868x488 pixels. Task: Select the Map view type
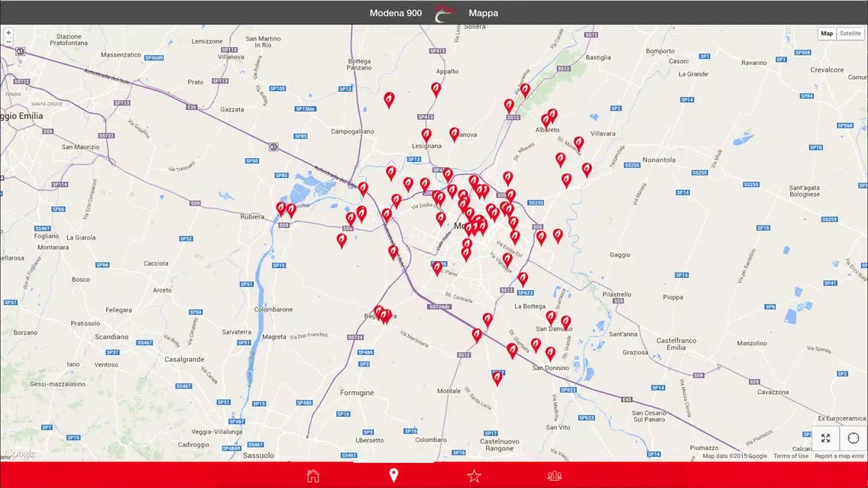[827, 33]
